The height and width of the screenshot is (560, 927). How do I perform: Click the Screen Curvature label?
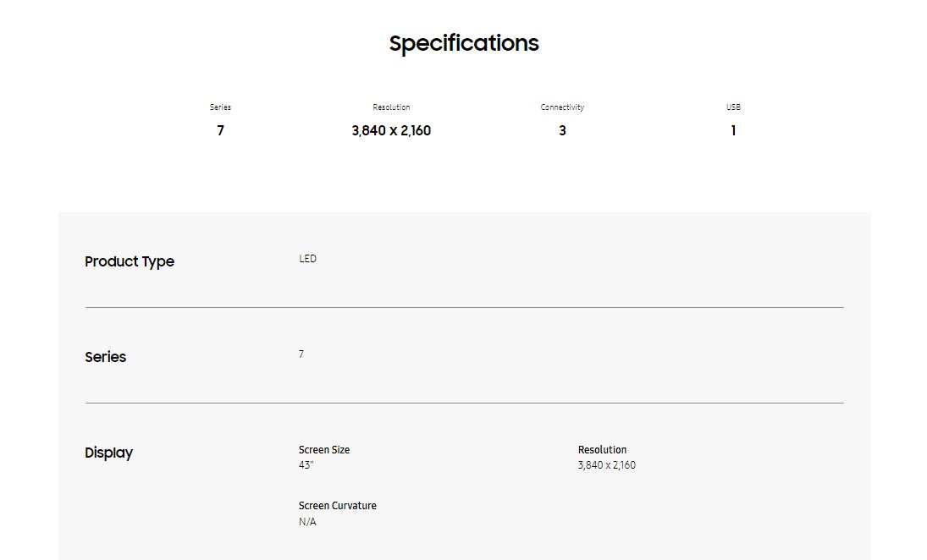click(337, 506)
